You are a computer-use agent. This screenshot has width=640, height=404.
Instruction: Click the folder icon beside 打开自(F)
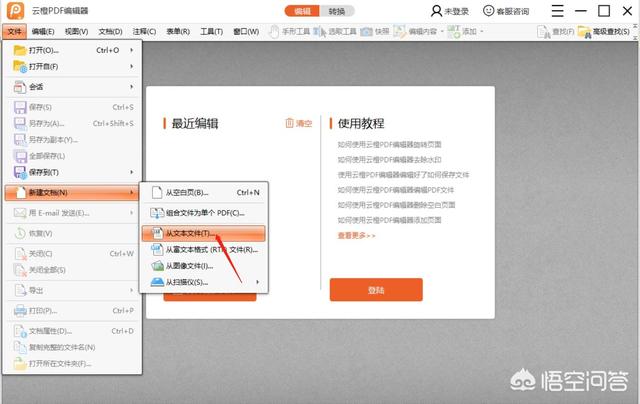(x=20, y=67)
